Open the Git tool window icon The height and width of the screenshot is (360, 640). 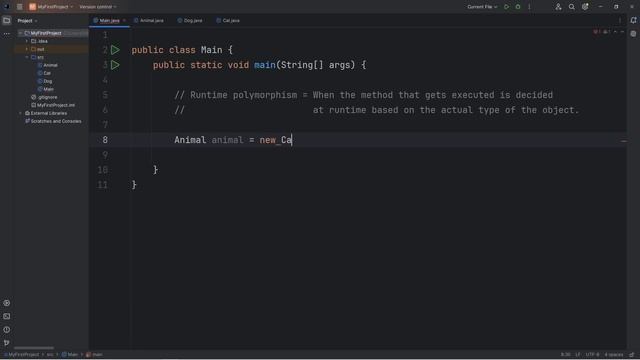click(7, 342)
